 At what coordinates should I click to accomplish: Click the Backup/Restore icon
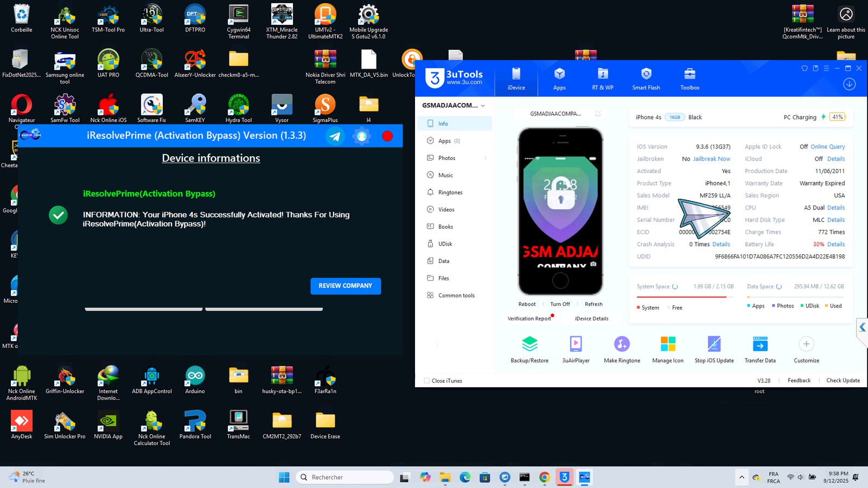pos(529,344)
